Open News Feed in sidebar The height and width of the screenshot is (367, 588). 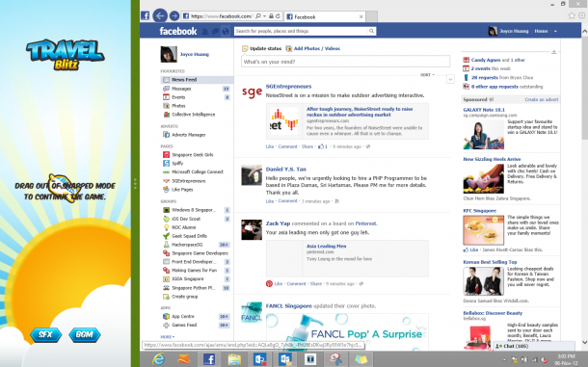[x=197, y=80]
